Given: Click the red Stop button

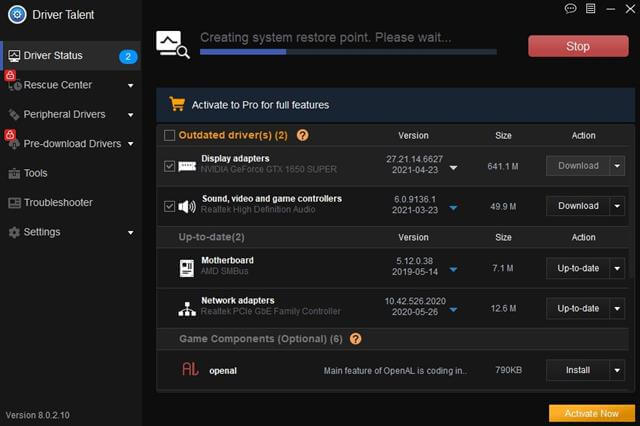Looking at the screenshot, I should tap(578, 46).
